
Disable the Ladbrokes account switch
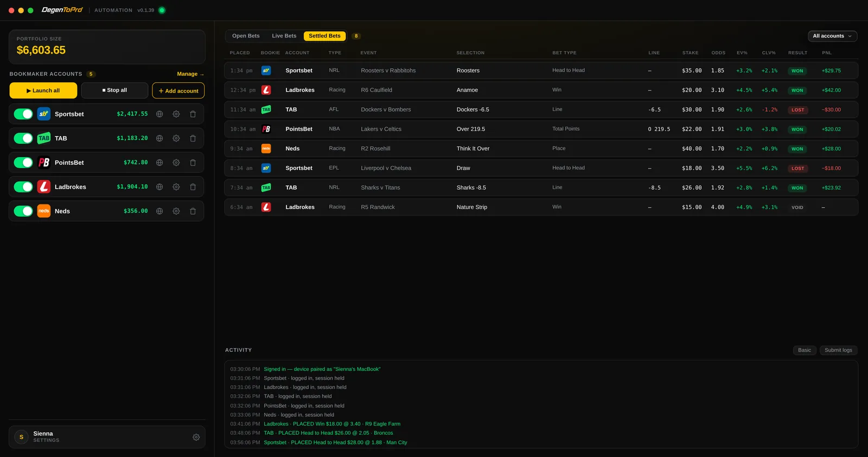[23, 187]
